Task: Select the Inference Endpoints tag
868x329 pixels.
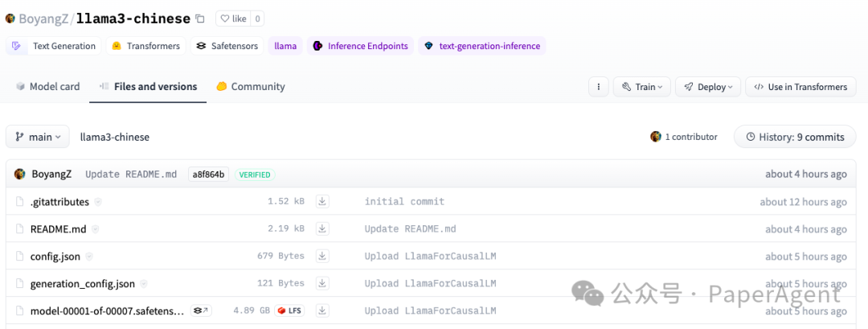Action: pyautogui.click(x=360, y=46)
